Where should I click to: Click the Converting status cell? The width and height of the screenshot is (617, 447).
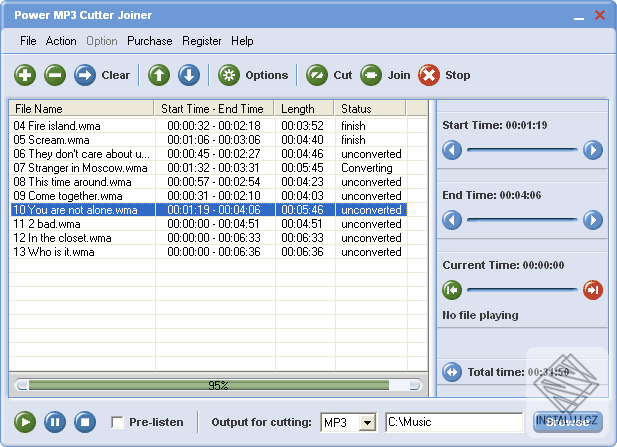coord(367,168)
